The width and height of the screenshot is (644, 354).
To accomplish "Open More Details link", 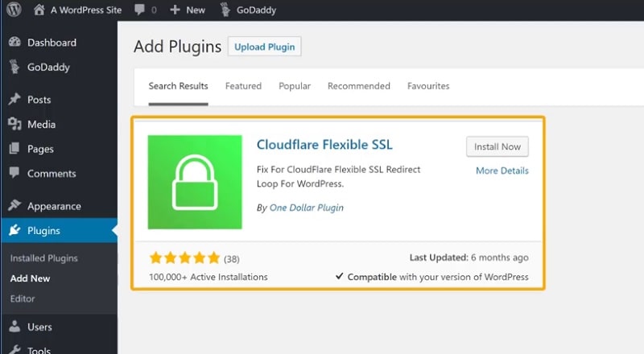I will click(x=502, y=171).
